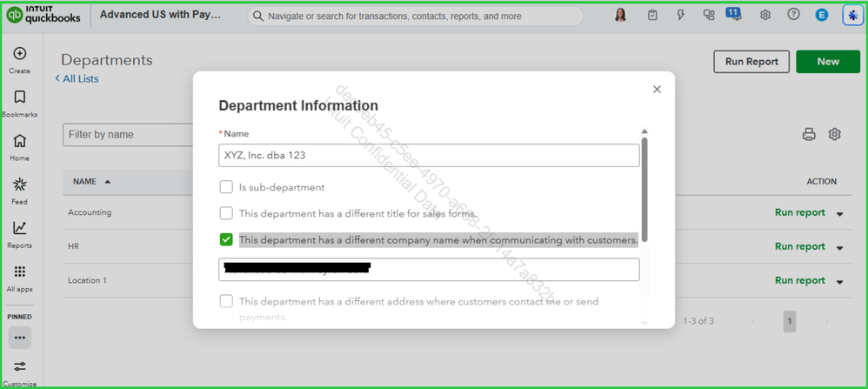The width and height of the screenshot is (868, 389).
Task: Open the E profile account icon
Action: coord(822,16)
